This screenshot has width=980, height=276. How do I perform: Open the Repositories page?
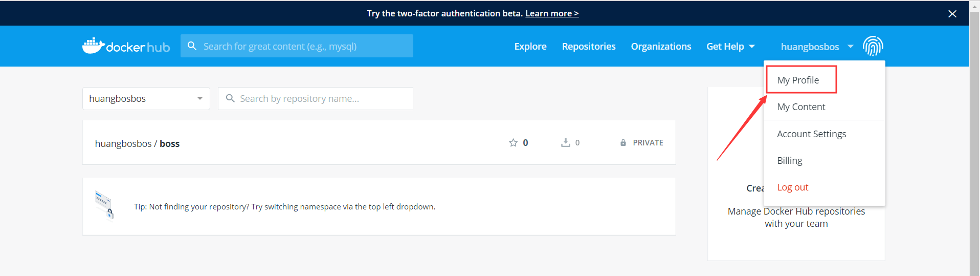589,47
